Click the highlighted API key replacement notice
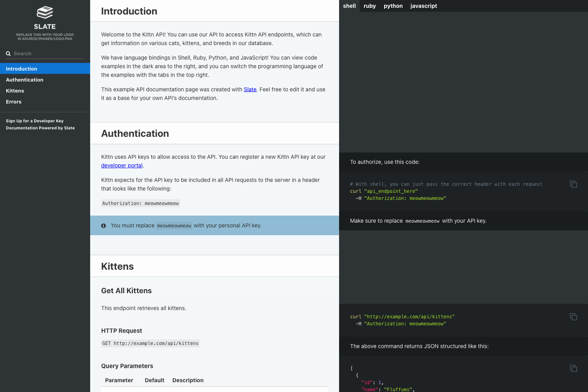Viewport: 588px width, 392px height. tap(214, 225)
